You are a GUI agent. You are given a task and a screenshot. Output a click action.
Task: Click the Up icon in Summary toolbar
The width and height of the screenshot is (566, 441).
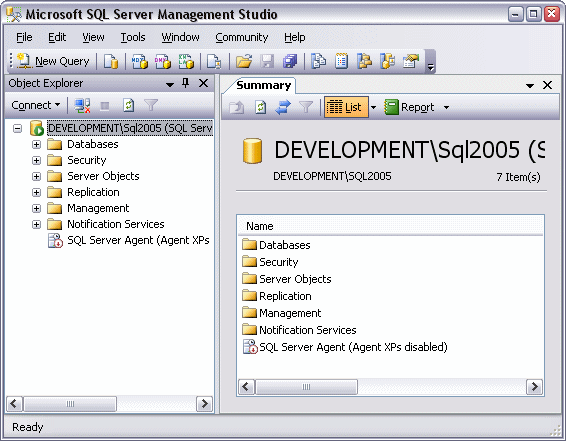[x=237, y=107]
